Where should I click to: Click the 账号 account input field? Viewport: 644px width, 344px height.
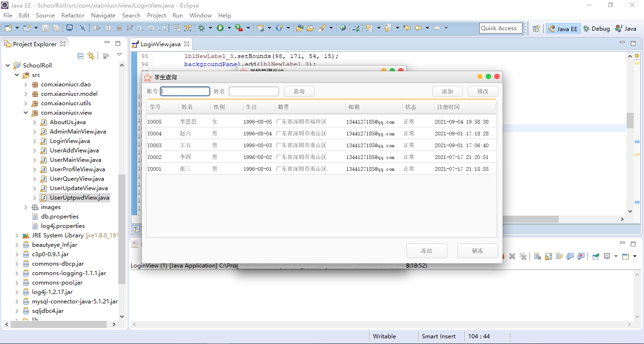click(185, 91)
